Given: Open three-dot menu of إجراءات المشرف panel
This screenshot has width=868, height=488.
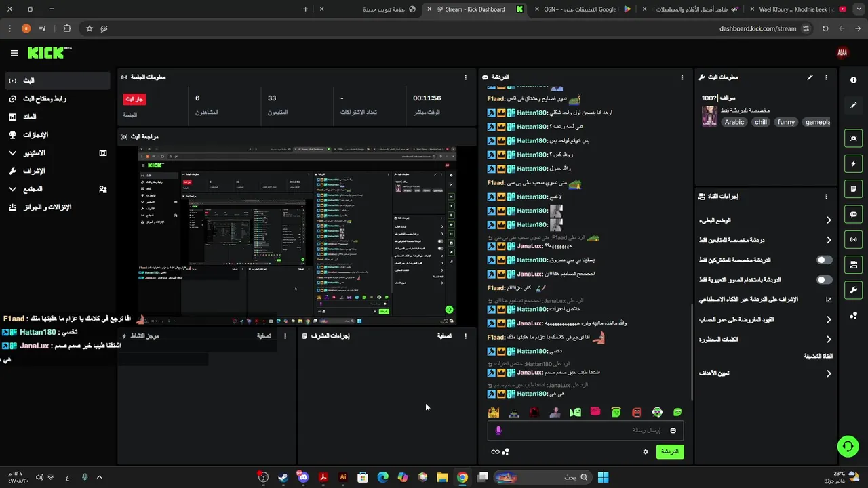Looking at the screenshot, I should pyautogui.click(x=465, y=336).
